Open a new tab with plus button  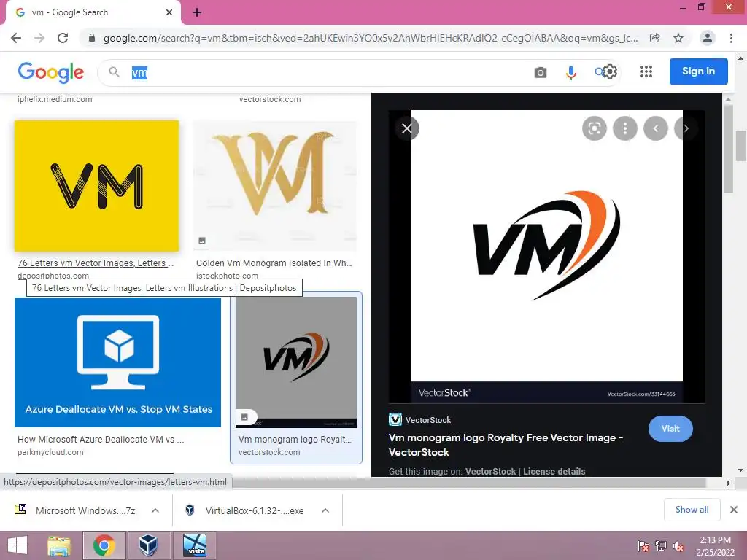(x=197, y=12)
